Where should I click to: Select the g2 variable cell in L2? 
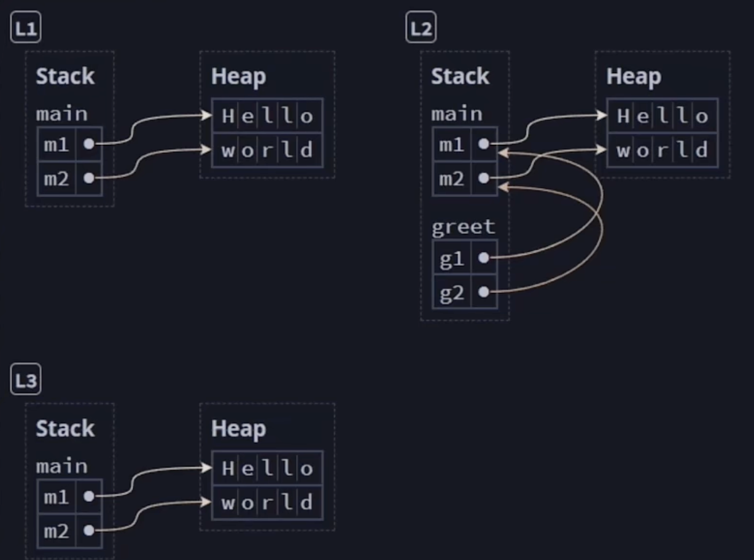click(452, 293)
